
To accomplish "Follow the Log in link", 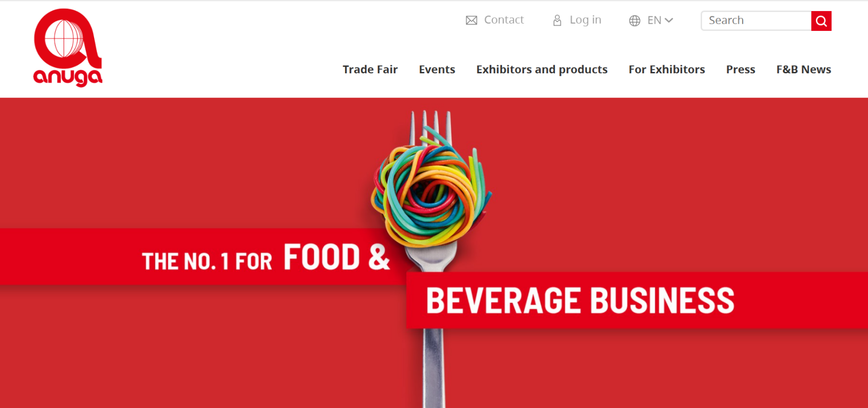I will pos(585,20).
